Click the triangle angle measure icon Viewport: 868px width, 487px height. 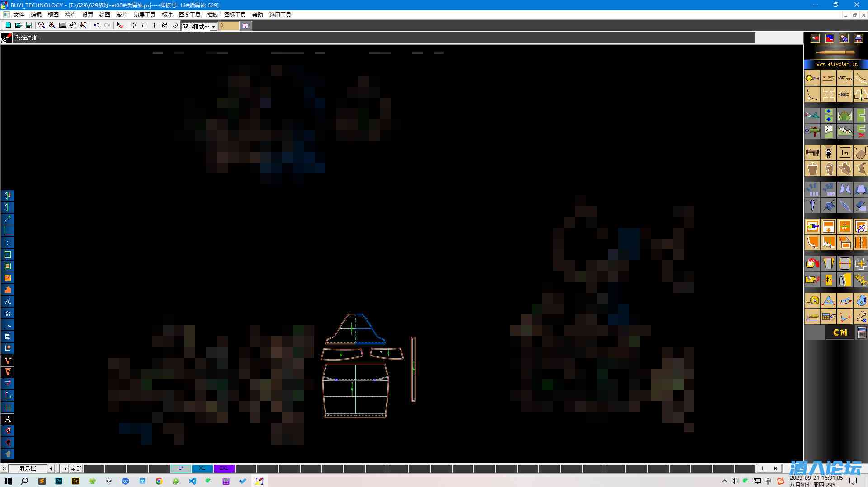tap(829, 300)
